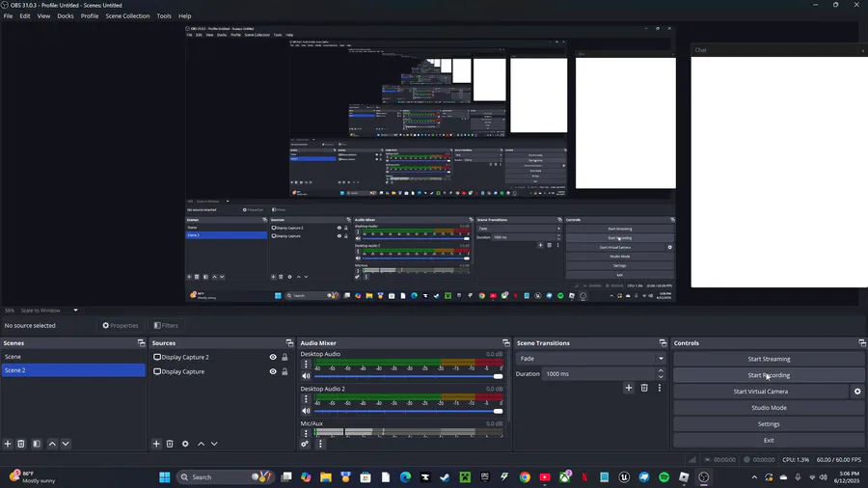Screen dimensions: 868x488
Task: Open the Scene Collection menu
Action: (127, 16)
